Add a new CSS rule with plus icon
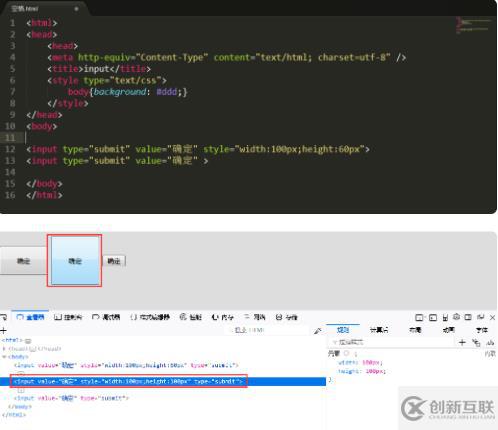 click(462, 342)
